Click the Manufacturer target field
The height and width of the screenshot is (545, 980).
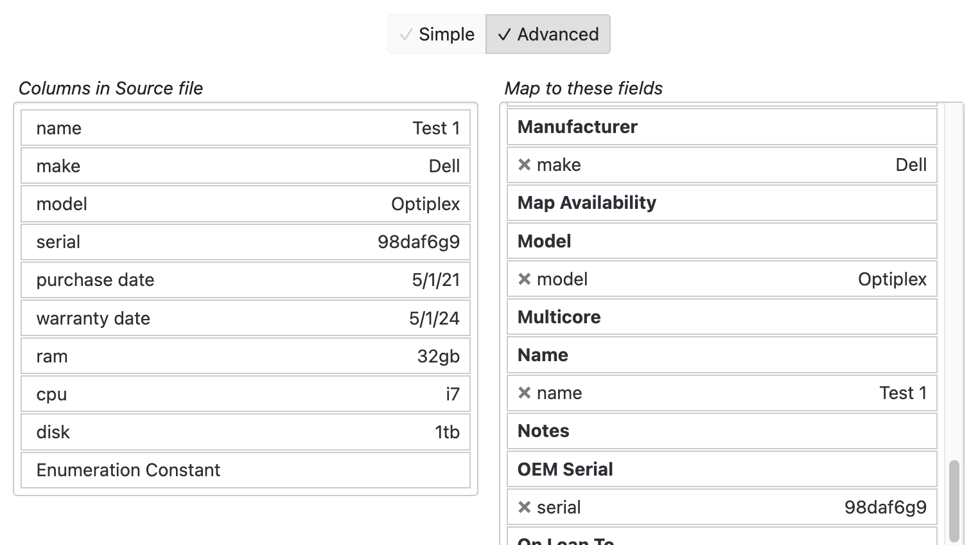click(721, 127)
